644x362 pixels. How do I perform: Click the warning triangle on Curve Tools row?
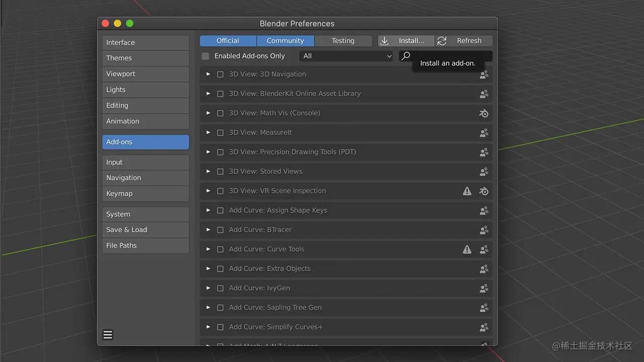click(467, 249)
